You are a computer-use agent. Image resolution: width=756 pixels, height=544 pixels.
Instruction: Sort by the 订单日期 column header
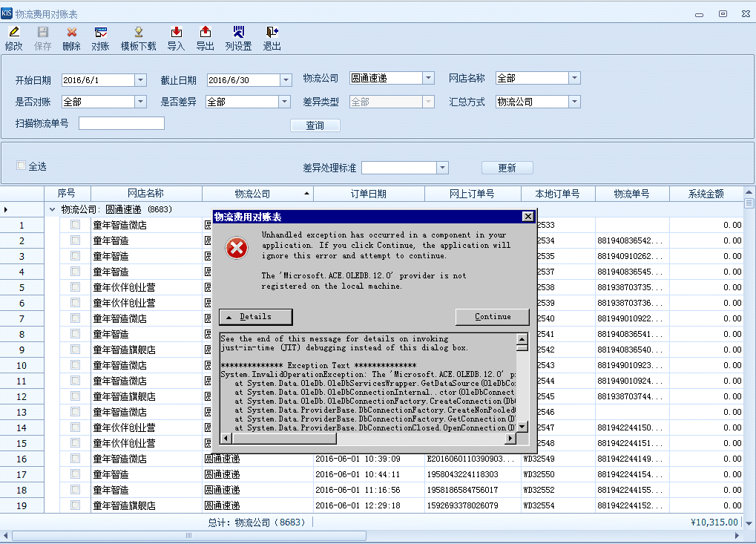pos(368,194)
